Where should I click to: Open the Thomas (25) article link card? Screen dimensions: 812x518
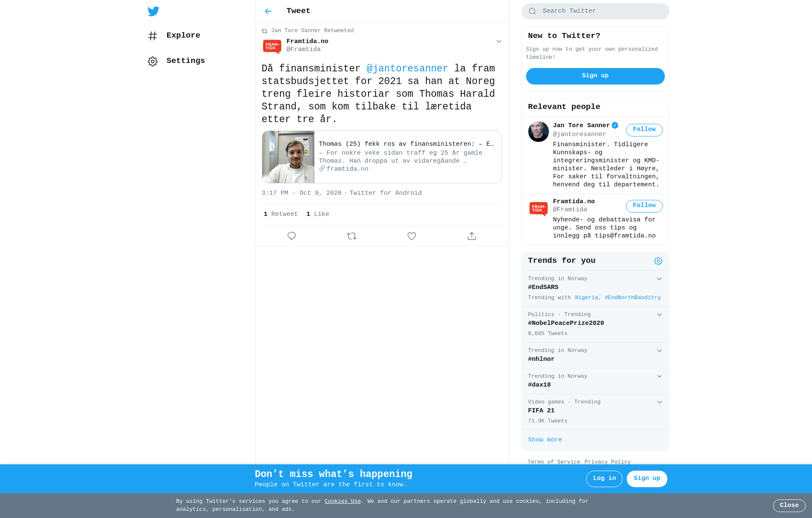tap(381, 157)
